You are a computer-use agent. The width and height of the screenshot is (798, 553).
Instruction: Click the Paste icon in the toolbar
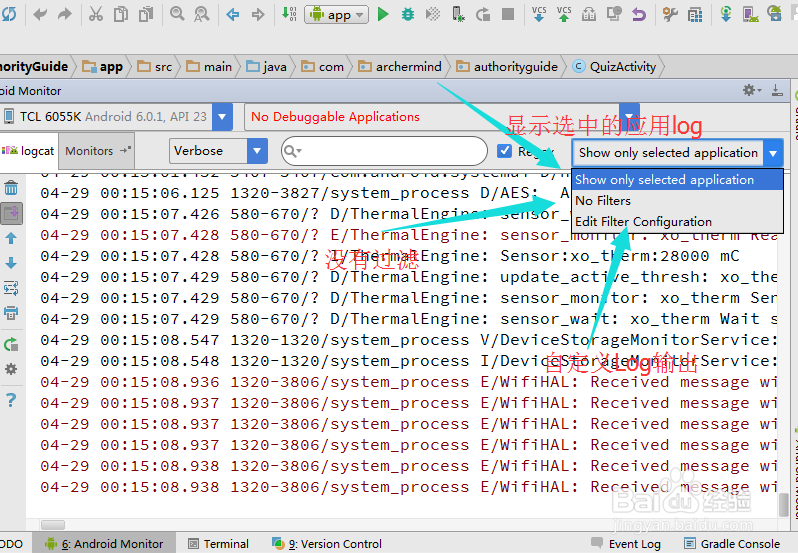(146, 14)
